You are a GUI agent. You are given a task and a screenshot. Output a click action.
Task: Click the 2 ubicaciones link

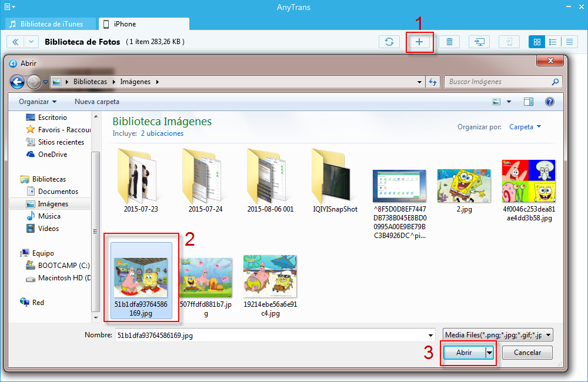(162, 133)
